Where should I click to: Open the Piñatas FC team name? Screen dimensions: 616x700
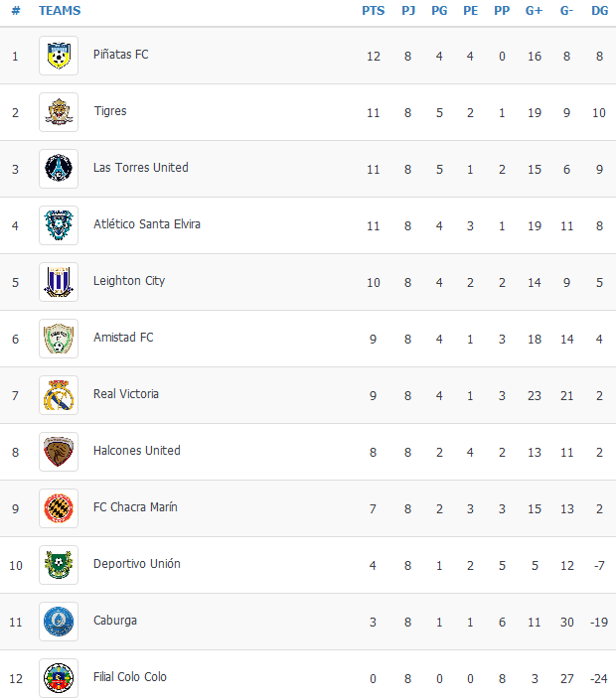[120, 55]
